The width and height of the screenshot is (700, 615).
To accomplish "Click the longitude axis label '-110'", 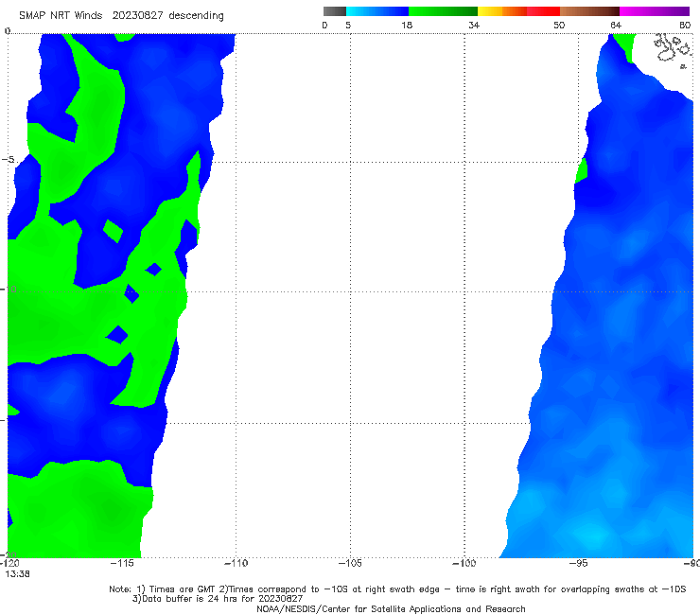I will [236, 563].
